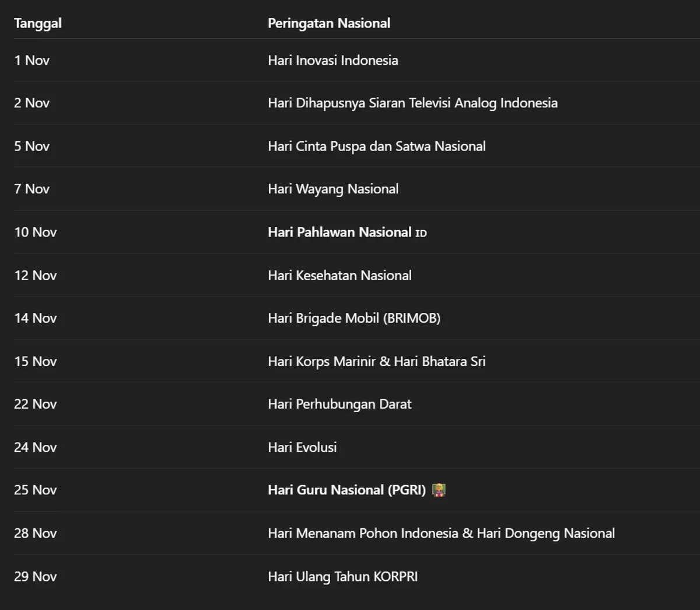Click Hari Menanam Pohon Indonesia & Hari Dongeng
This screenshot has width=700, height=610.
tap(441, 534)
